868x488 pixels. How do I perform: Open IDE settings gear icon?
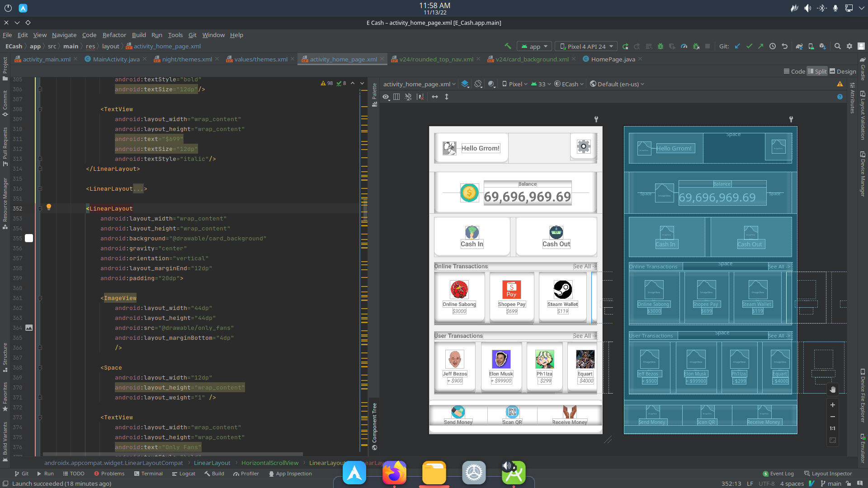[849, 46]
